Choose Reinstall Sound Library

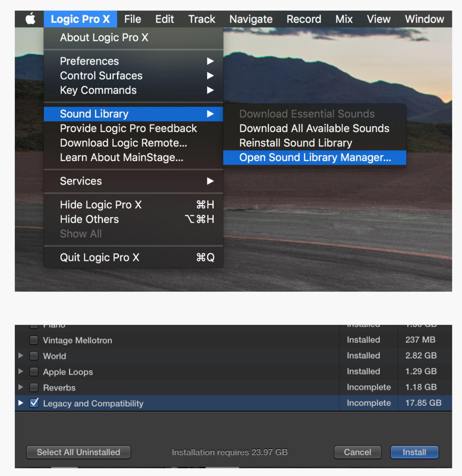[x=314, y=143]
